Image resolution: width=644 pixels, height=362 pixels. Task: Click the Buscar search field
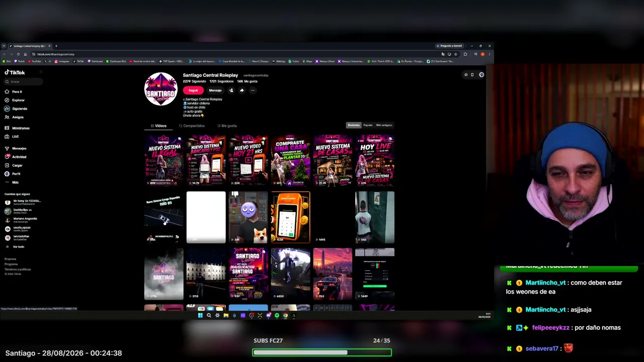click(23, 81)
